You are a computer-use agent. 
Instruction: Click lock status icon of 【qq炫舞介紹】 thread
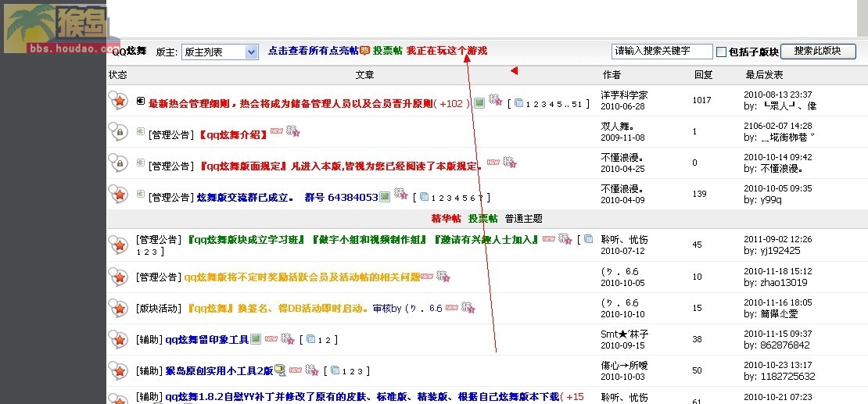pyautogui.click(x=118, y=132)
